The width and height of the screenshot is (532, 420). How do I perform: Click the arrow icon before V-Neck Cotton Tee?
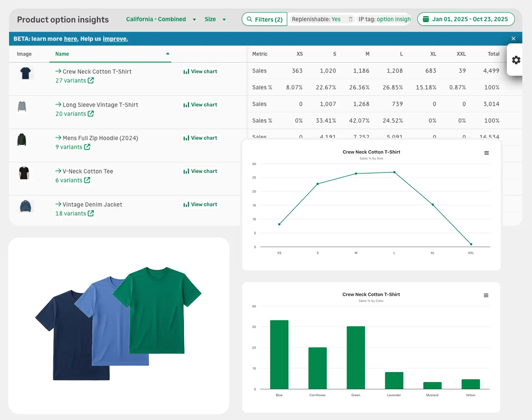pyautogui.click(x=58, y=171)
